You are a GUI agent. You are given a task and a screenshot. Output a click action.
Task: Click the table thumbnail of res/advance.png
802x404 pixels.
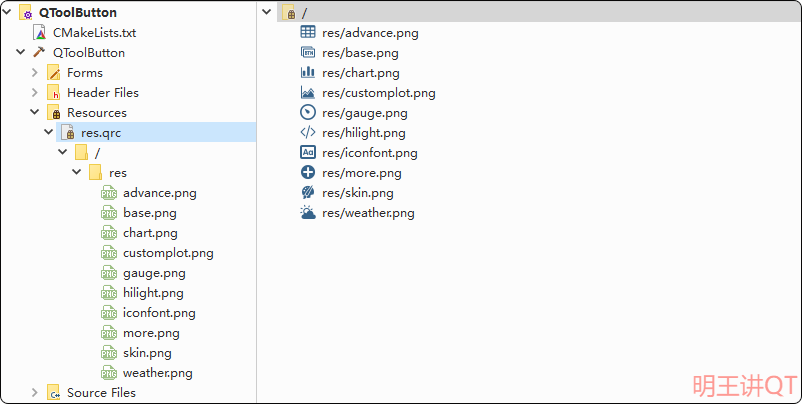coord(308,32)
